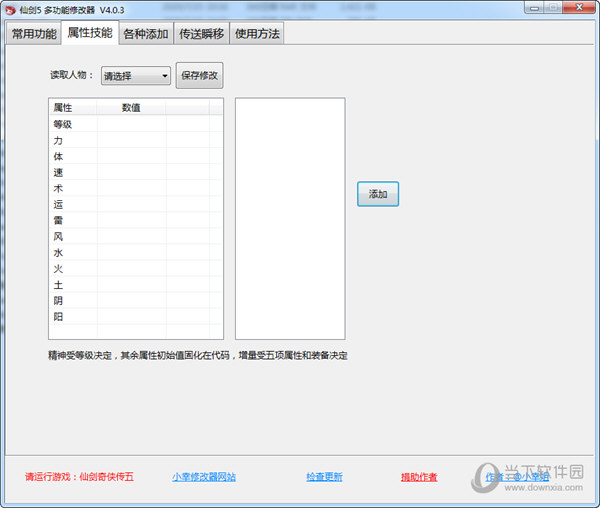This screenshot has width=600, height=508.
Task: Open the 小幸修改器网站 link
Action: point(204,477)
